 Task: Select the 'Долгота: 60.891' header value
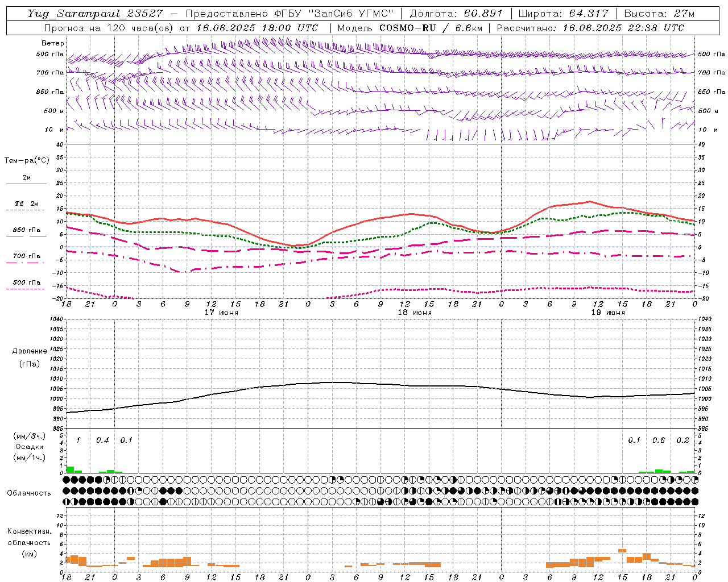[456, 14]
